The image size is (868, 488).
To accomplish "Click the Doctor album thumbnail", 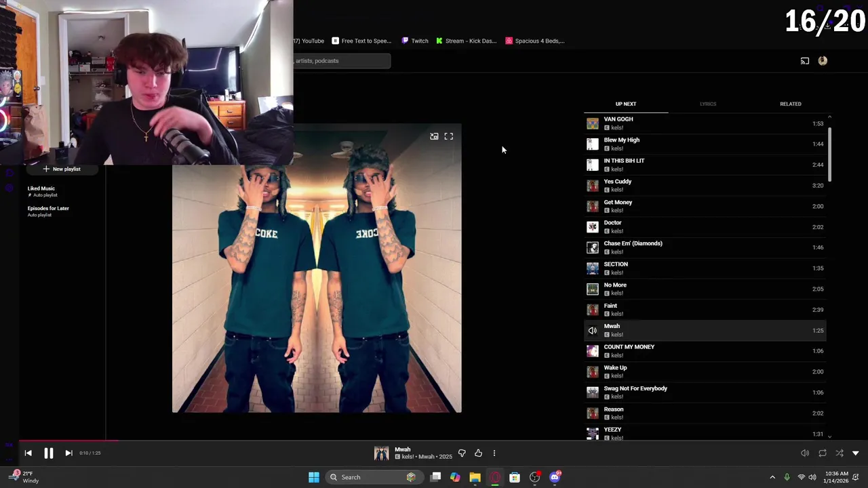I will 593,226.
